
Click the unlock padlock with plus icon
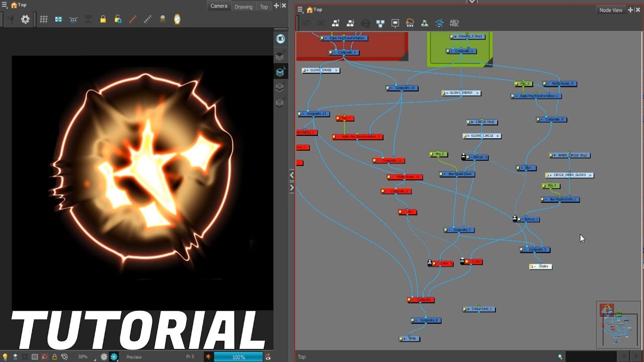[118, 19]
